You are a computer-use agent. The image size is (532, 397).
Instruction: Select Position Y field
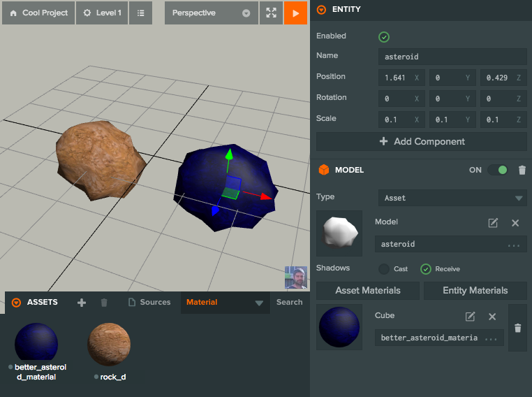[452, 78]
